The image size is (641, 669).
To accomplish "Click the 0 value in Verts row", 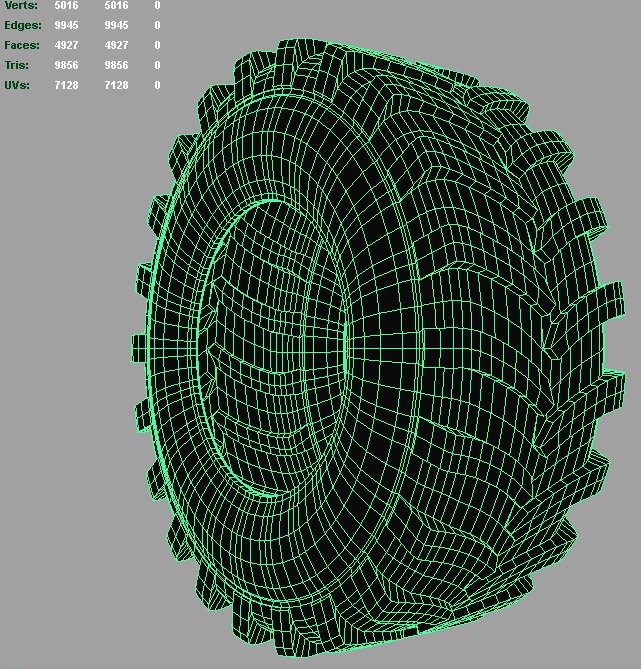I will [x=157, y=6].
